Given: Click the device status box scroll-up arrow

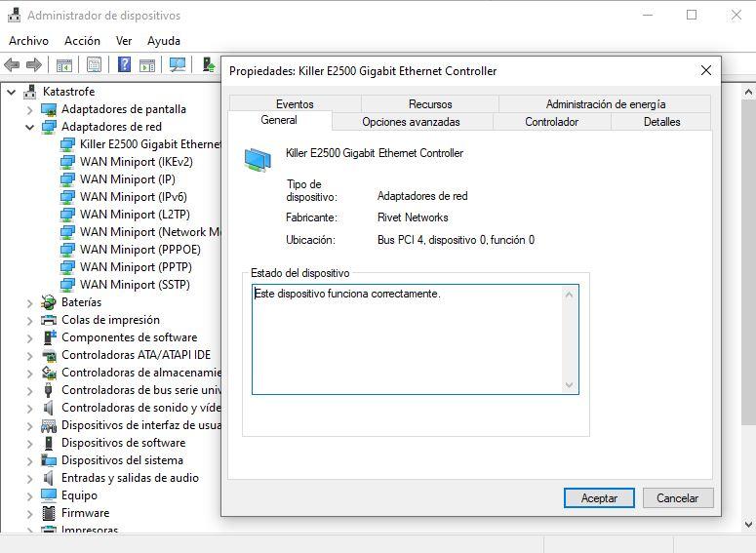Looking at the screenshot, I should point(570,295).
